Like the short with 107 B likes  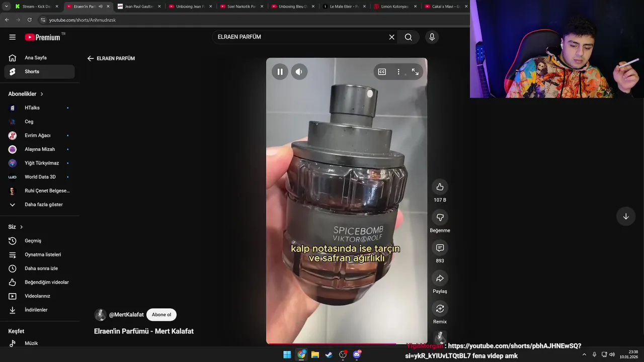440,187
